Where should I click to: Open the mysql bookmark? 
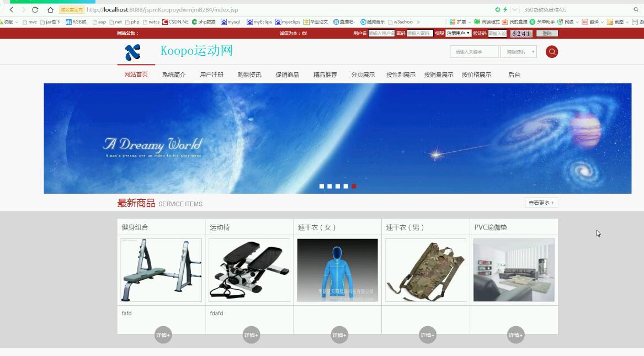(x=231, y=22)
